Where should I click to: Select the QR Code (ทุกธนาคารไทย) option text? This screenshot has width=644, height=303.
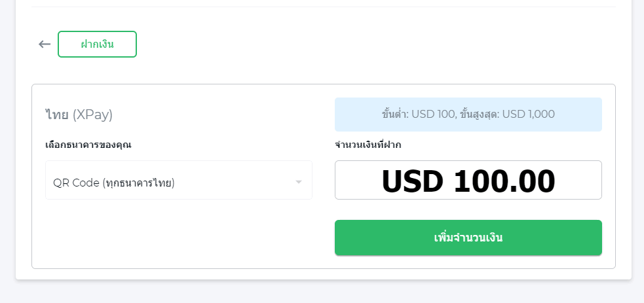click(114, 183)
